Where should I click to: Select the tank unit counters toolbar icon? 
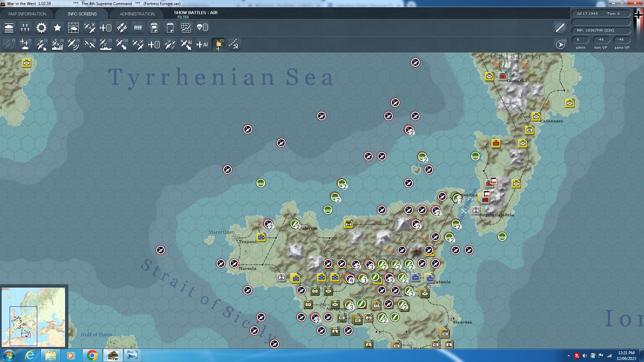[x=9, y=27]
